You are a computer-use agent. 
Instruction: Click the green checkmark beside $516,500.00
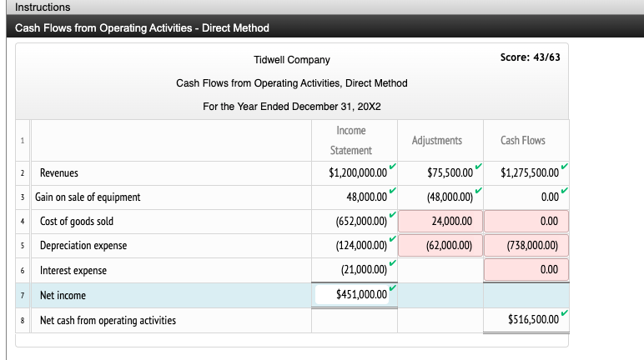point(565,312)
